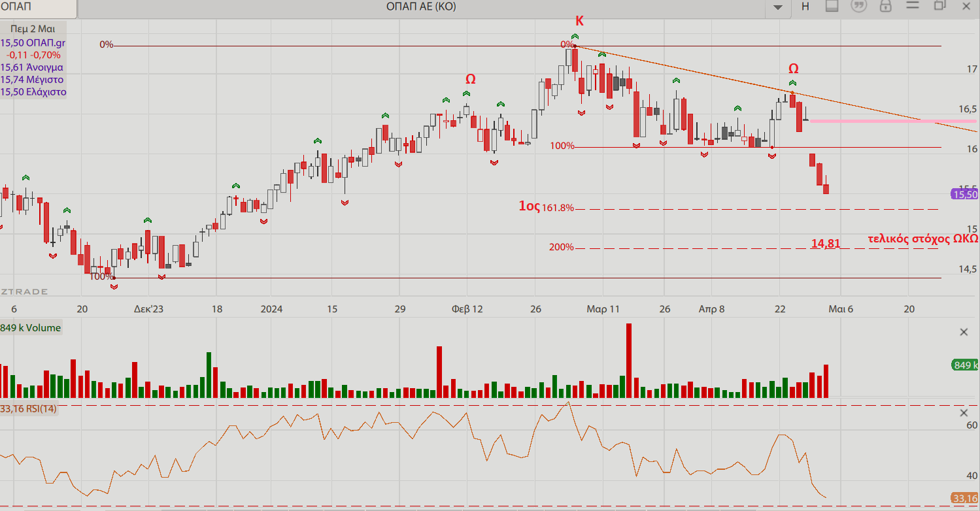980x511 pixels.
Task: Click the 'Απρ 8' date axis label
Action: 712,309
